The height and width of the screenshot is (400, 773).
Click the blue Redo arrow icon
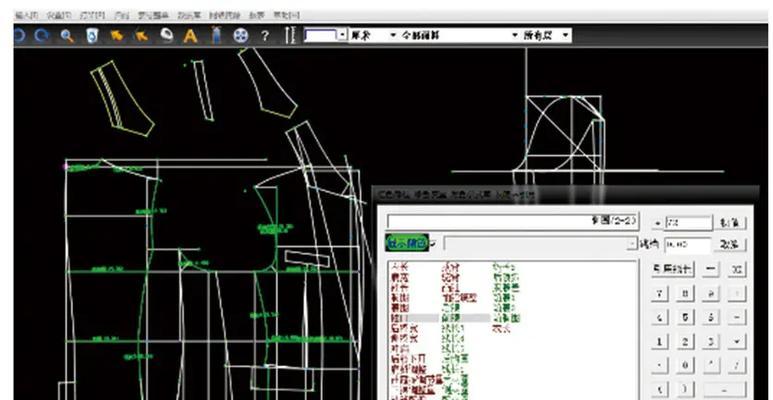click(42, 36)
